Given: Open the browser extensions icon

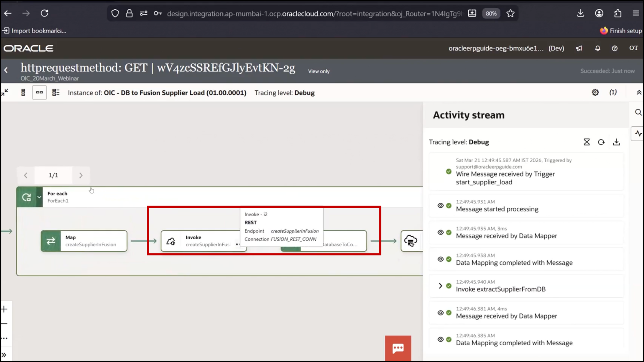Looking at the screenshot, I should point(618,13).
